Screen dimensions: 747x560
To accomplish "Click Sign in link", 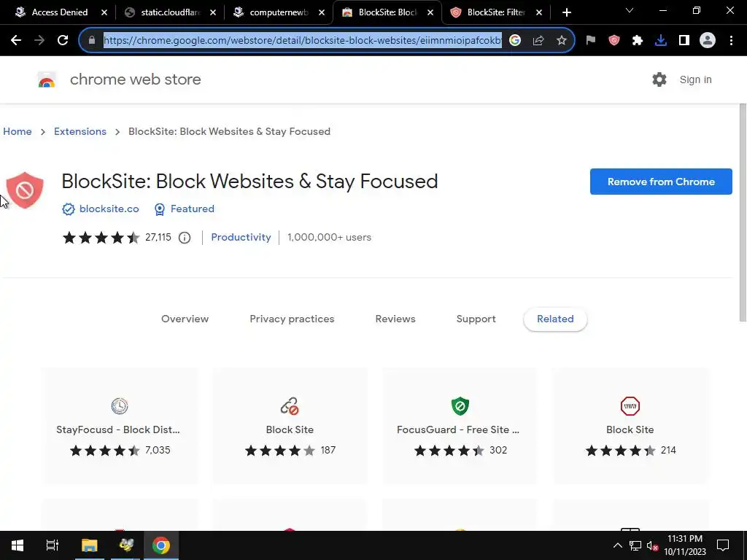I will [695, 79].
